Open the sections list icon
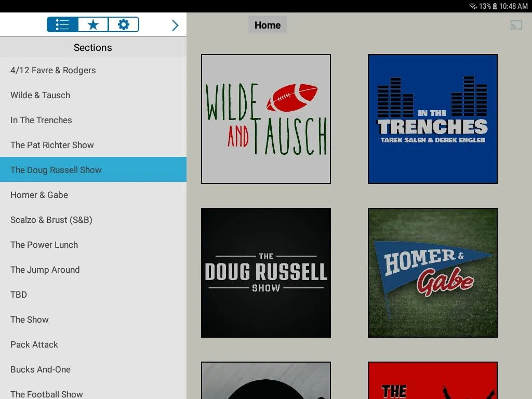 pyautogui.click(x=61, y=24)
